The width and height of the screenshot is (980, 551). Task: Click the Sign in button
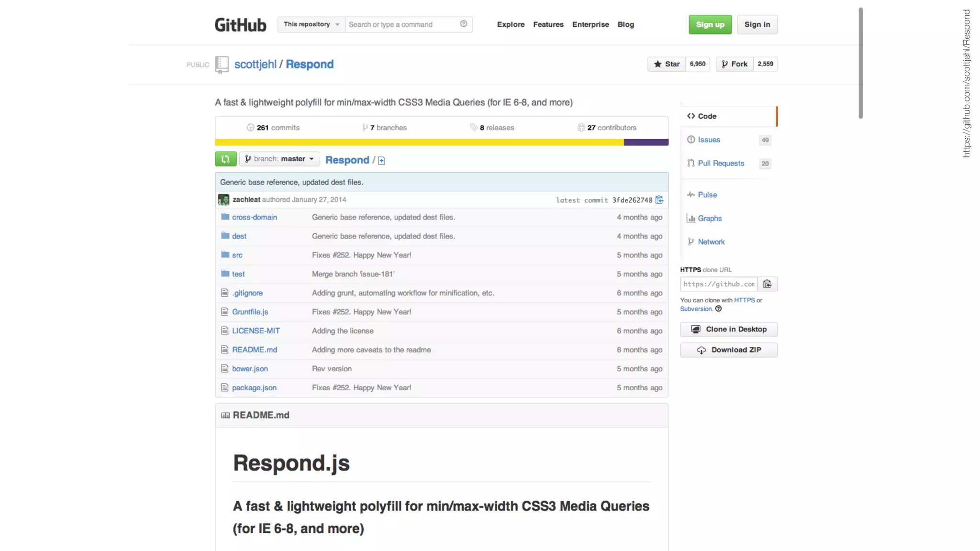tap(757, 24)
